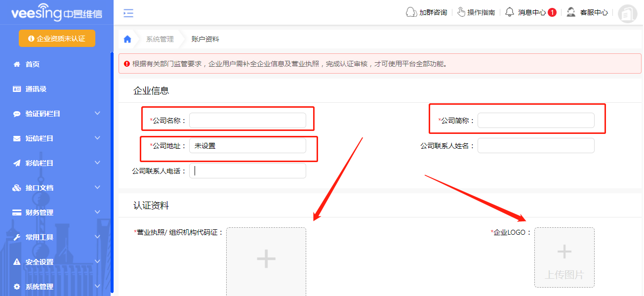
Task: Toggle the sidebar collapse hamburger icon
Action: click(128, 13)
